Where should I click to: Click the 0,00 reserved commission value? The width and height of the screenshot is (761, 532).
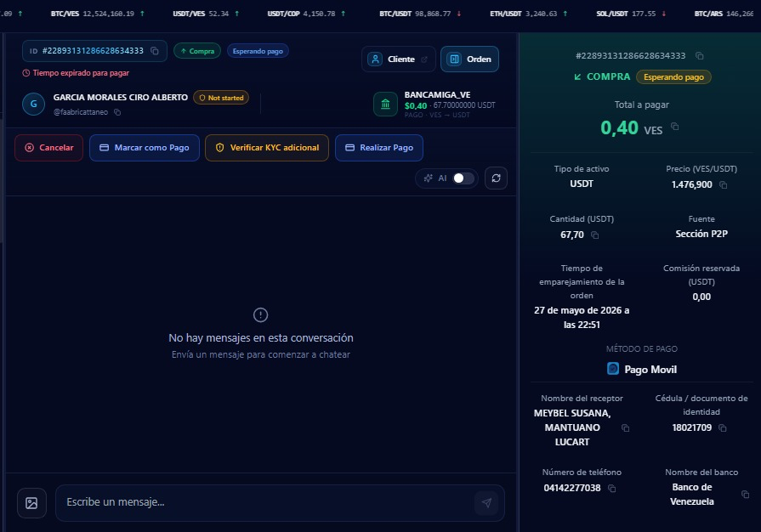point(701,297)
